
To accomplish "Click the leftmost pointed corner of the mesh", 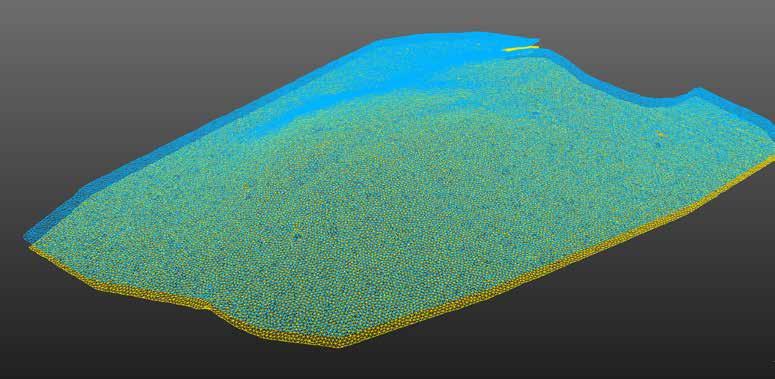I will (26, 238).
